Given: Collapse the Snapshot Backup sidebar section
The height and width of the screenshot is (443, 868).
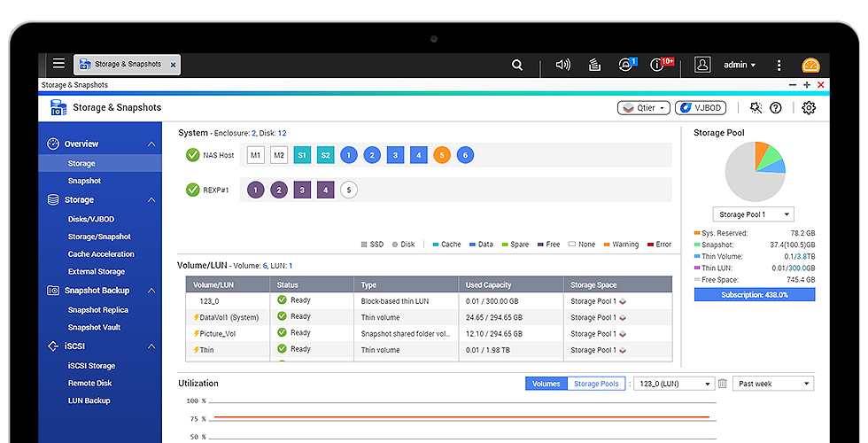Looking at the screenshot, I should coord(151,291).
